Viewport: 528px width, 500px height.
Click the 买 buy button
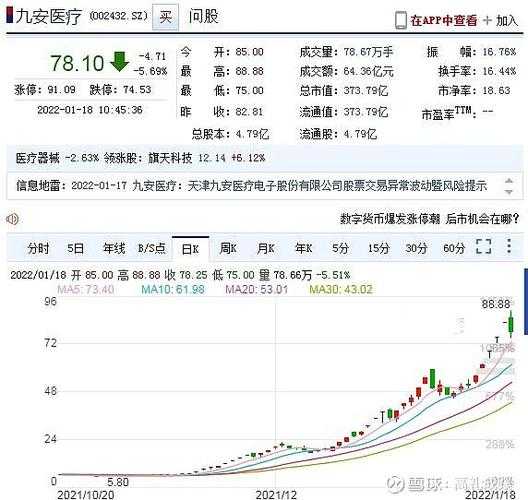click(165, 17)
